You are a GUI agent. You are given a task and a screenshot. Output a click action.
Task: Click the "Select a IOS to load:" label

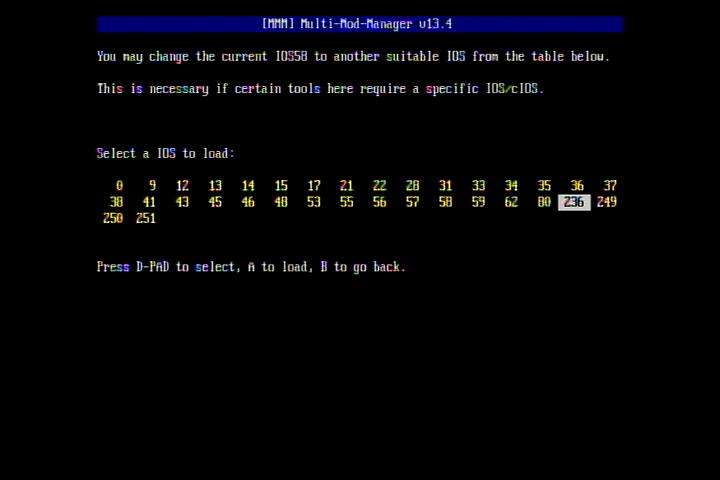(x=166, y=153)
